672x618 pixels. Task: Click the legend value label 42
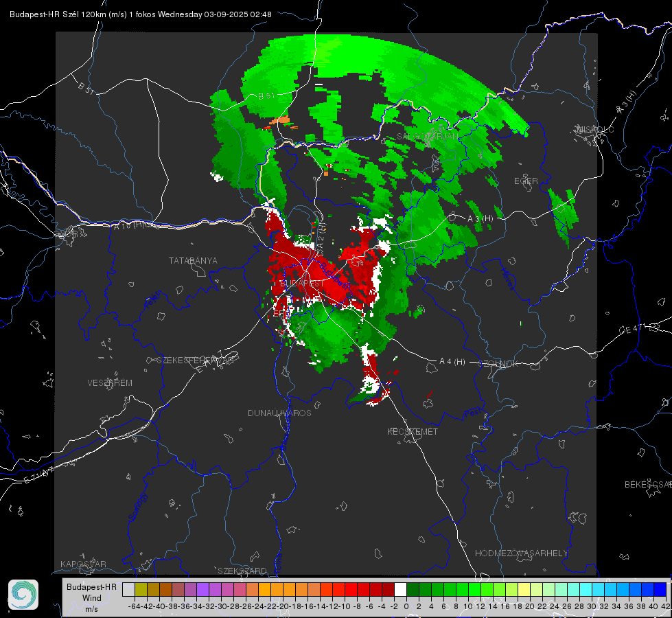pos(665,606)
